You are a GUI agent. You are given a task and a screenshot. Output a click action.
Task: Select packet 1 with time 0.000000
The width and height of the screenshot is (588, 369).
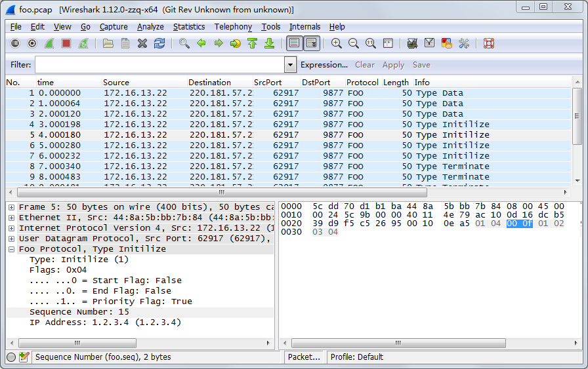tap(288, 93)
